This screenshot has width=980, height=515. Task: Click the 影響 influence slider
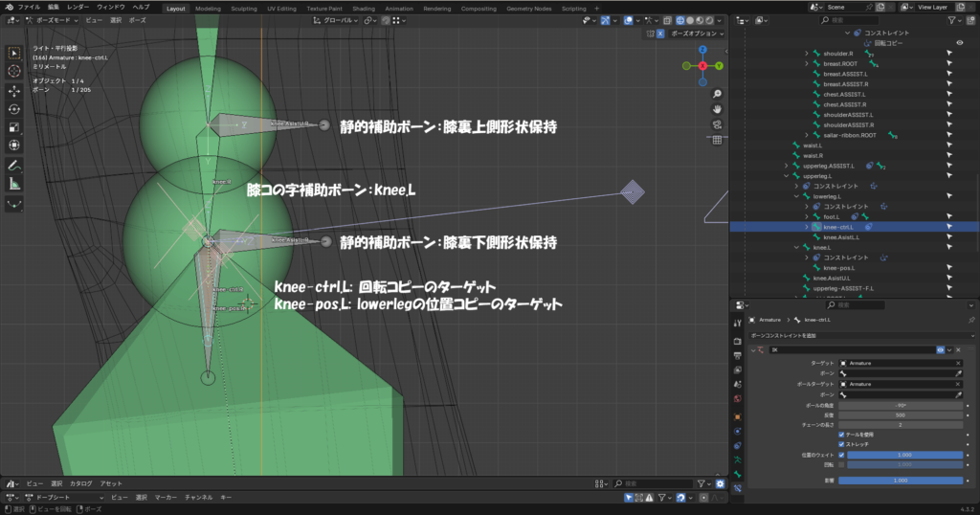(900, 480)
